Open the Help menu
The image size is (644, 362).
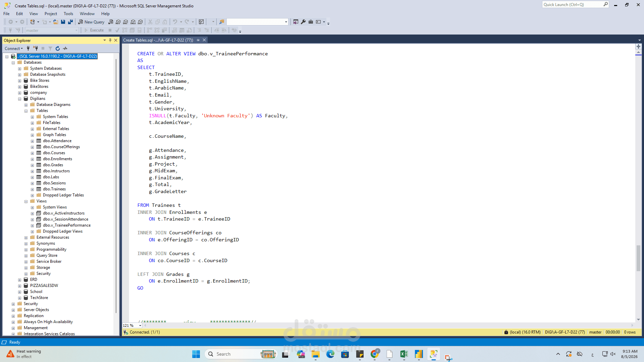tap(105, 14)
